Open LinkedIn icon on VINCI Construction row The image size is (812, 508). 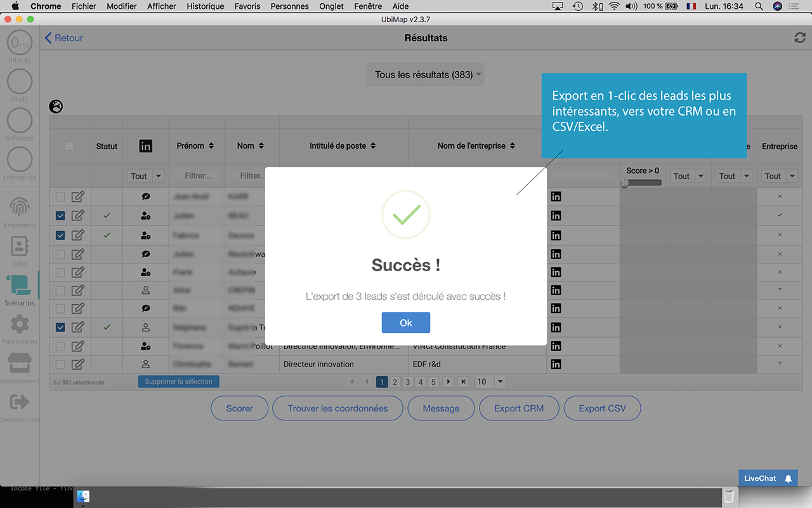556,346
